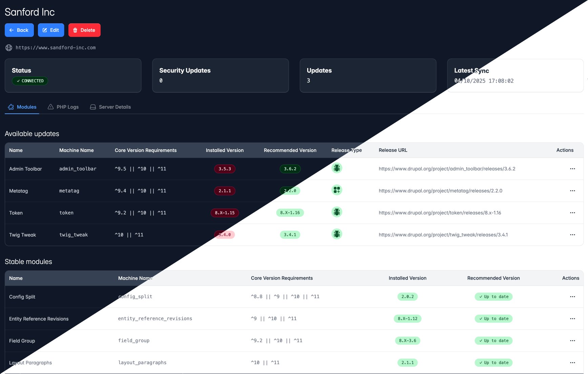Open the Token 8.x-1.16 release URL
Screen dimensions: 588x374
440,213
